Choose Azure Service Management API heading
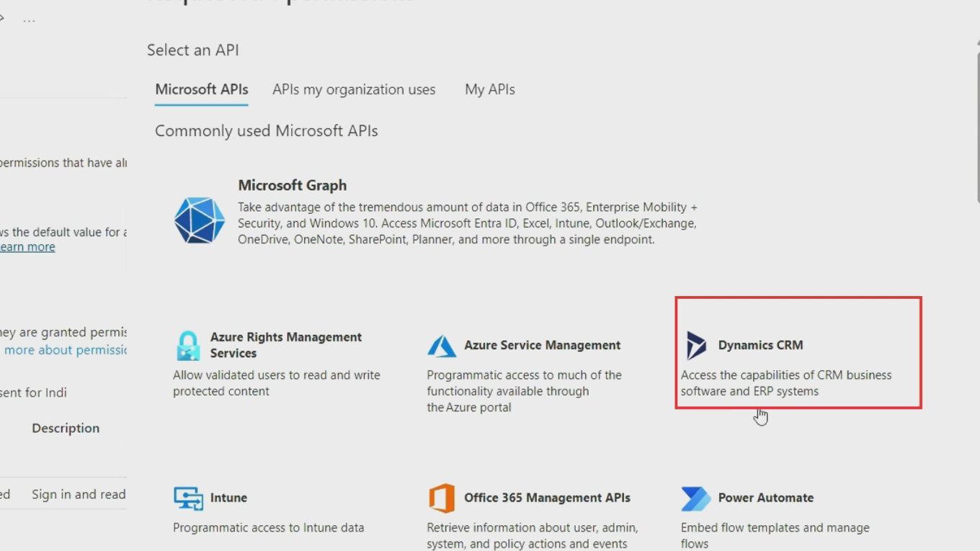 click(x=542, y=345)
